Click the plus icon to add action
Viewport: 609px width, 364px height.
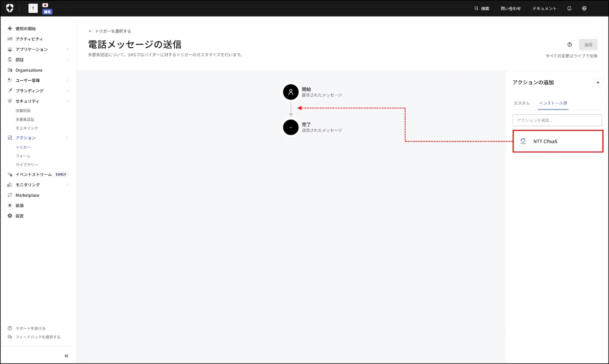pyautogui.click(x=598, y=83)
